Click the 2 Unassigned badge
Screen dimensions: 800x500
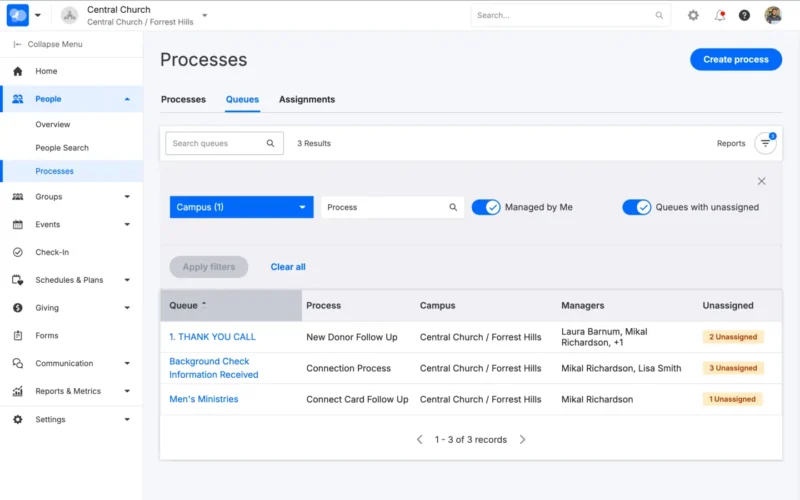(x=733, y=337)
